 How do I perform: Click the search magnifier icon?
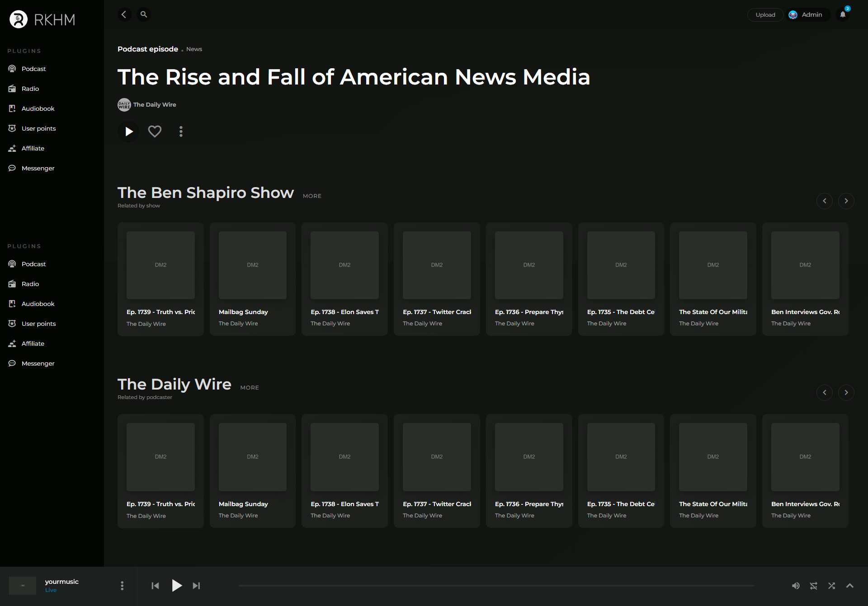click(x=144, y=14)
